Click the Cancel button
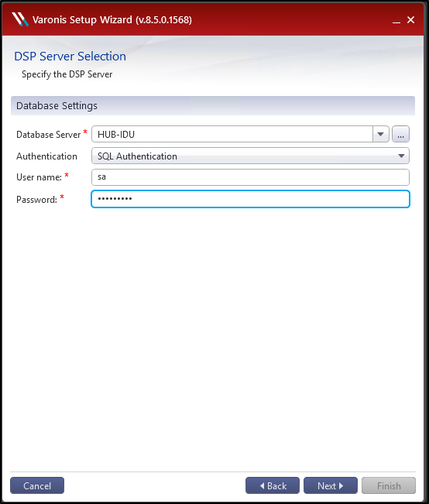 pos(37,485)
